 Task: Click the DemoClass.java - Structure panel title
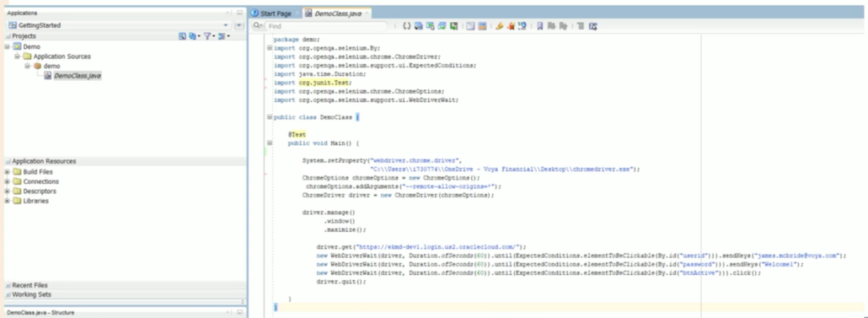pos(40,312)
